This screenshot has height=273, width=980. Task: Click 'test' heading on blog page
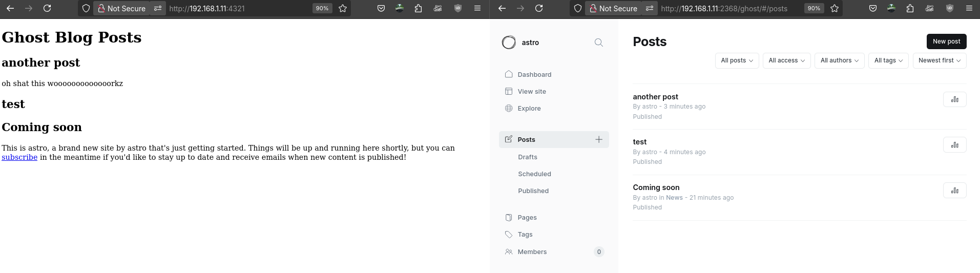tap(13, 104)
